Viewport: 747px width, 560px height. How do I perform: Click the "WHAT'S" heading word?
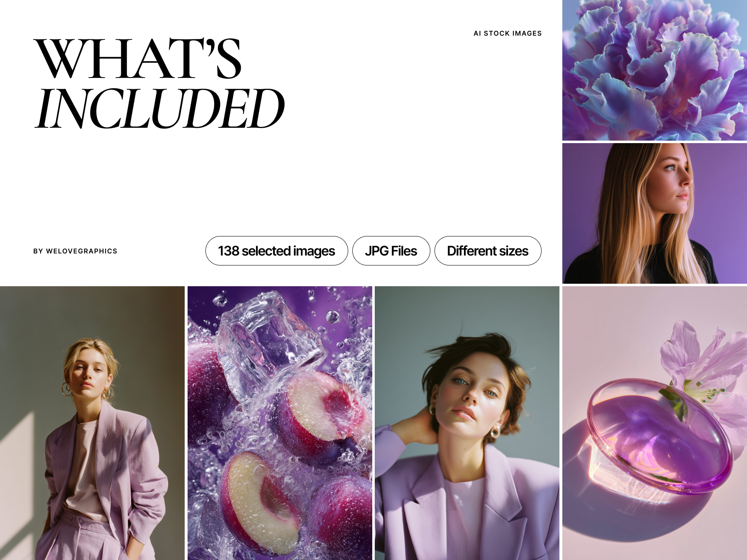click(x=138, y=58)
